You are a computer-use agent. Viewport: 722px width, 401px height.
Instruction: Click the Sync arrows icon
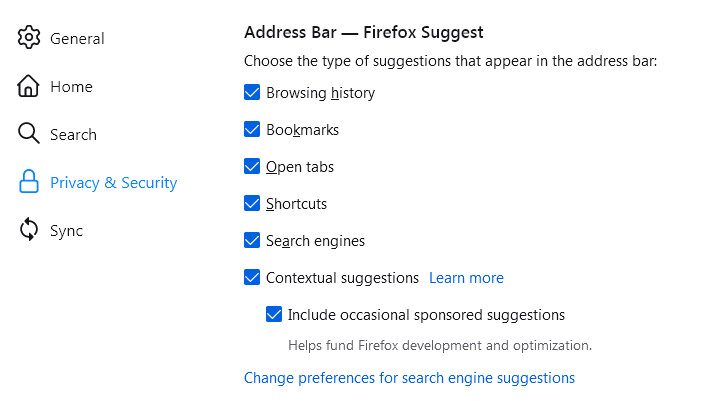point(29,231)
